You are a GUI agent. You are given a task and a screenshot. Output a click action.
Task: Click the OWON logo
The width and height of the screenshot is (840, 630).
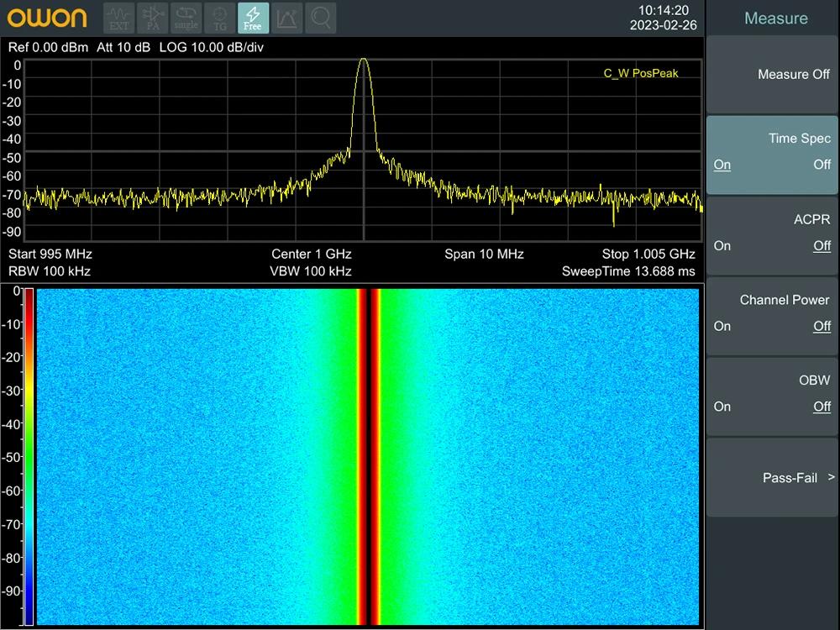tap(48, 18)
